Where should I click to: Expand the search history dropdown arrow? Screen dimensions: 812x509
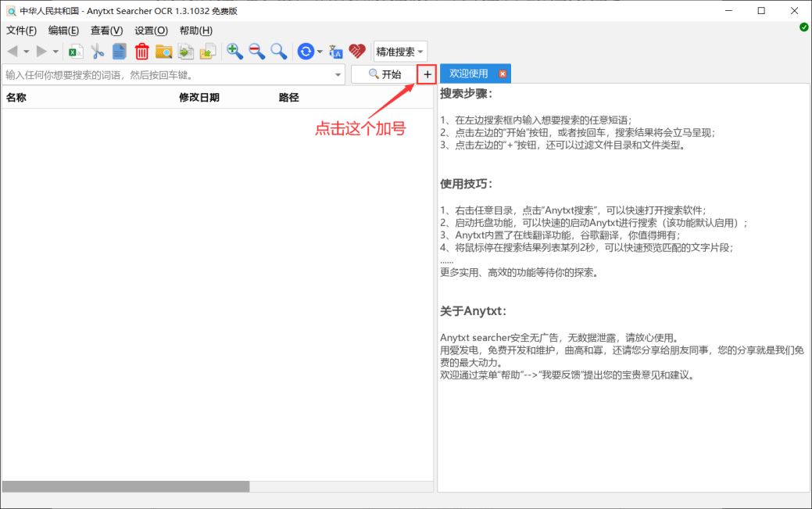[338, 75]
